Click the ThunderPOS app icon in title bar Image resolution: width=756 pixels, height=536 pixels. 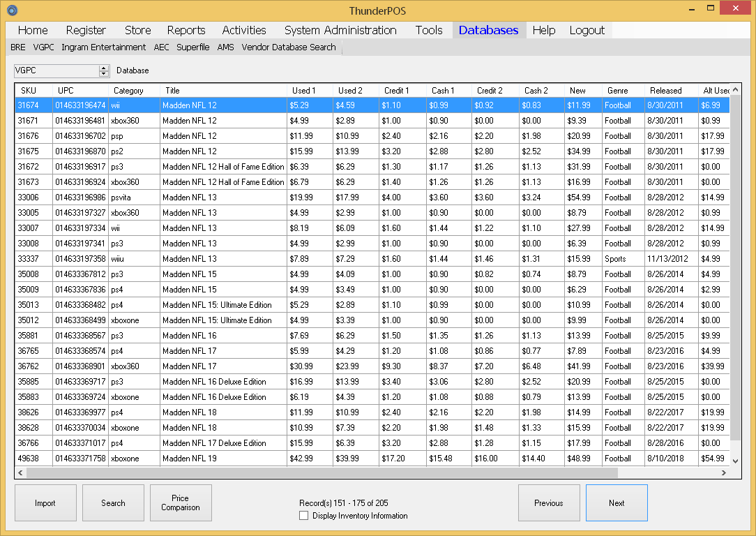coord(12,10)
